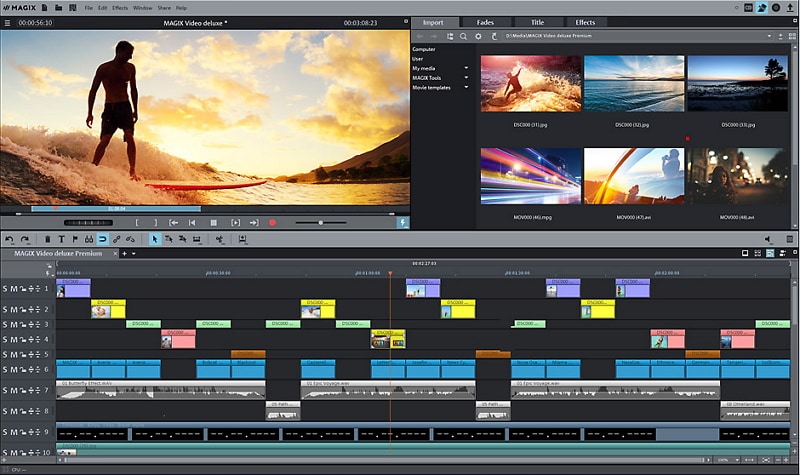Open the Edit menu
This screenshot has height=475, width=800.
pyautogui.click(x=103, y=8)
